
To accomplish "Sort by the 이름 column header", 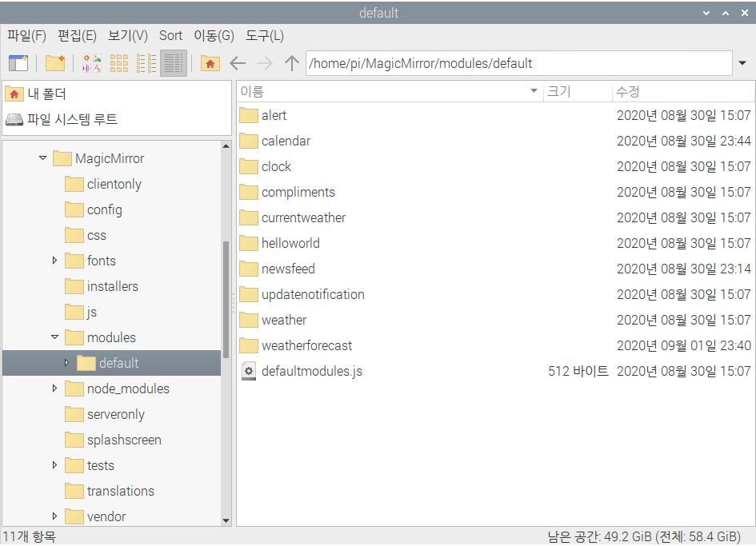I will tap(390, 91).
